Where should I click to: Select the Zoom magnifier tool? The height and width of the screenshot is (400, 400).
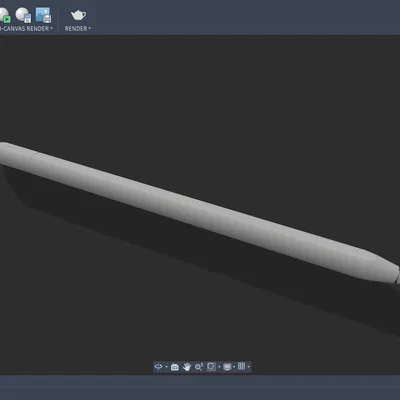tap(199, 367)
